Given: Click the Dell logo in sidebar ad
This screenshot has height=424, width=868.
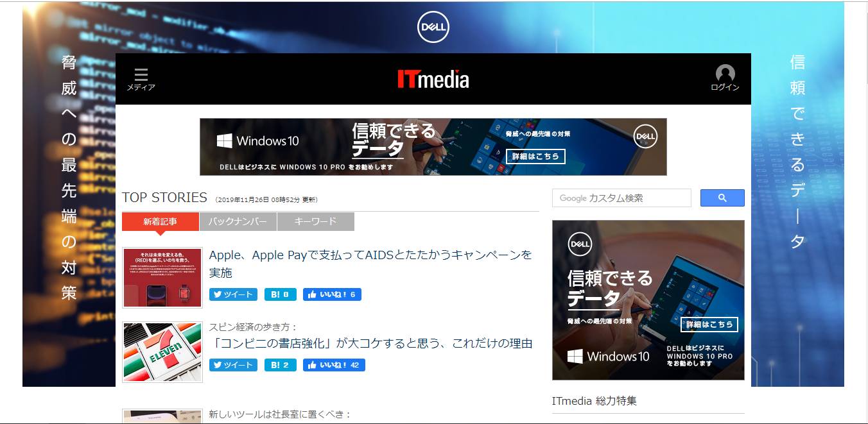Looking at the screenshot, I should coord(580,244).
